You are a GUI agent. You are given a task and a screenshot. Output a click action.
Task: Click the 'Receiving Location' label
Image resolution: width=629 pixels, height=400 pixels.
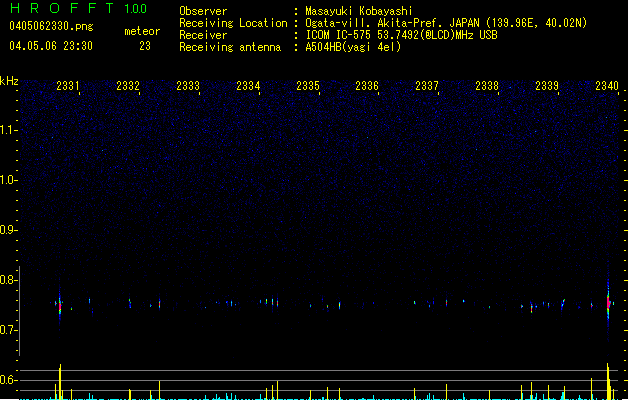[x=233, y=23]
